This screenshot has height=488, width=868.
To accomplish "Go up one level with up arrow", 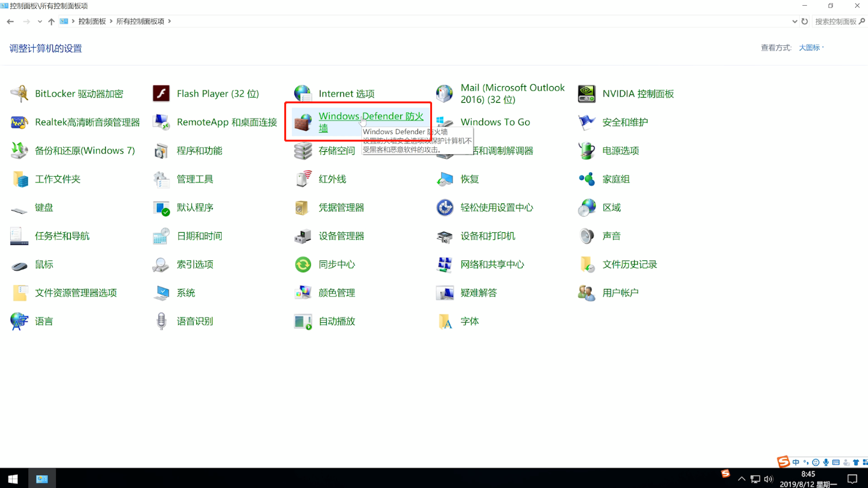I will 52,21.
